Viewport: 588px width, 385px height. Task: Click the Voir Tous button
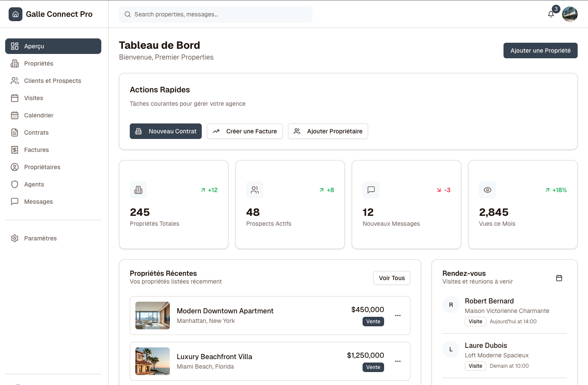point(391,278)
